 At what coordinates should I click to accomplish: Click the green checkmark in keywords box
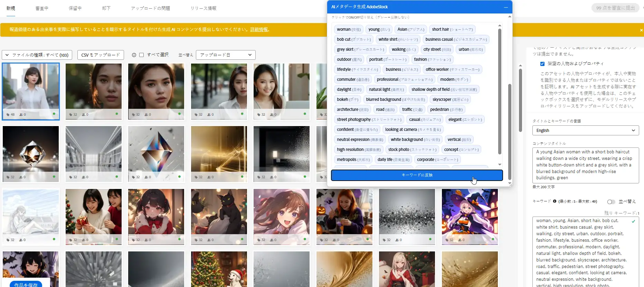[x=633, y=221]
